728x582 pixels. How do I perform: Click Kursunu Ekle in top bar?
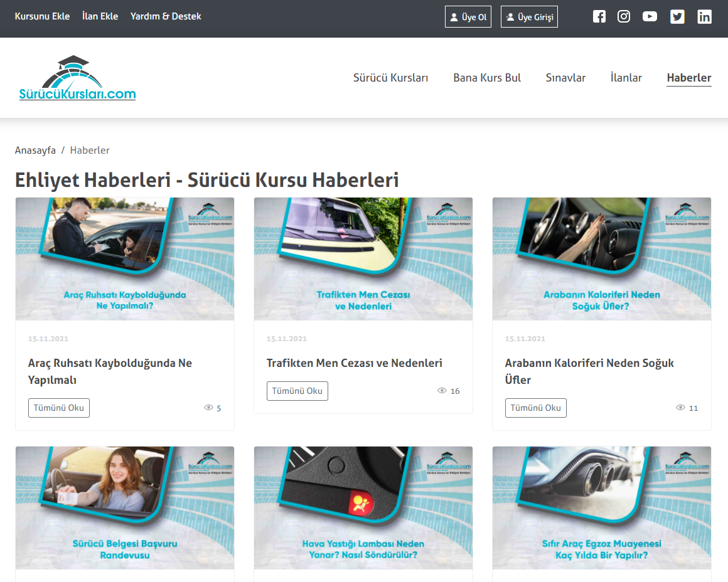pyautogui.click(x=42, y=16)
